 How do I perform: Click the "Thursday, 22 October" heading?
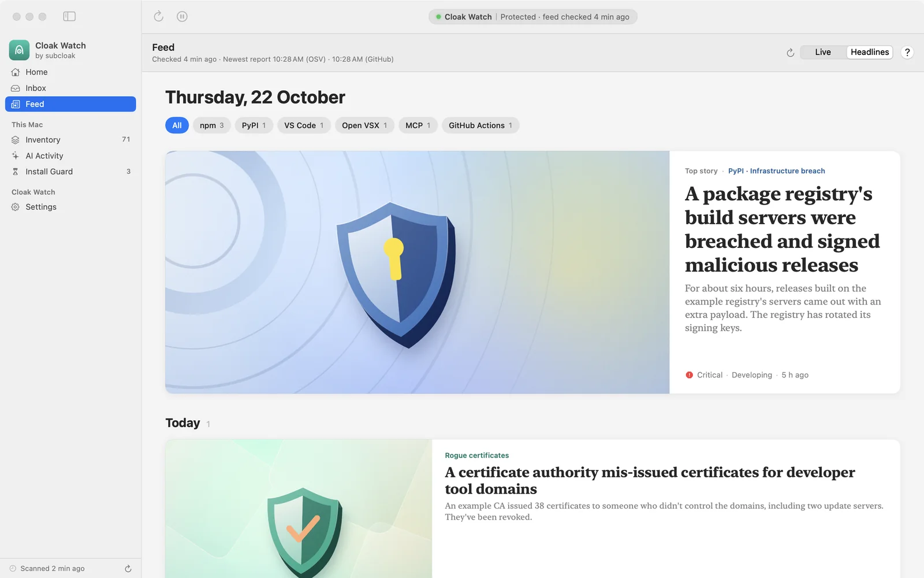click(255, 97)
